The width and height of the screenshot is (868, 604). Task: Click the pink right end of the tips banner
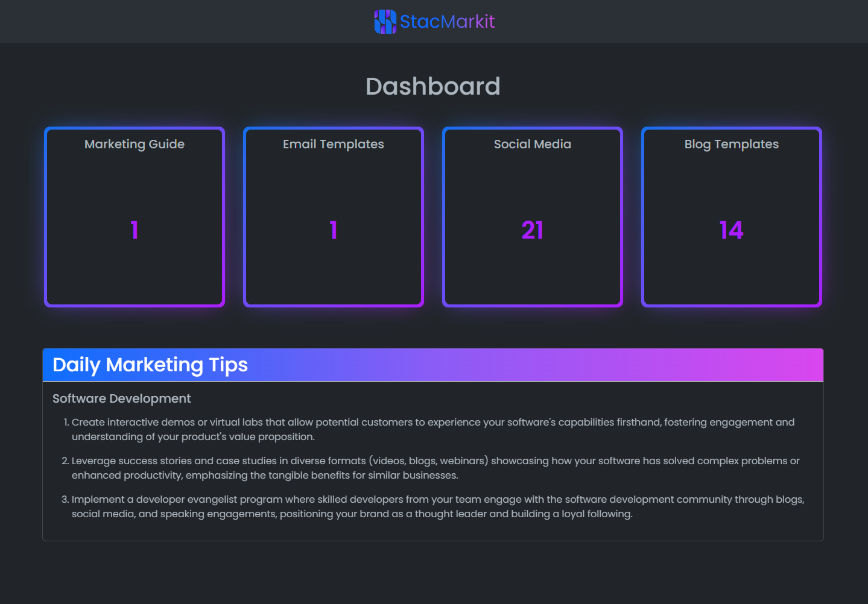(x=802, y=365)
